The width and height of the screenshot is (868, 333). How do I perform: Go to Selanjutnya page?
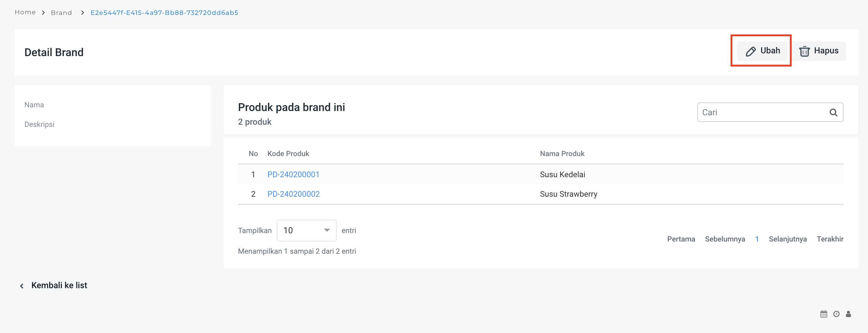(x=788, y=239)
